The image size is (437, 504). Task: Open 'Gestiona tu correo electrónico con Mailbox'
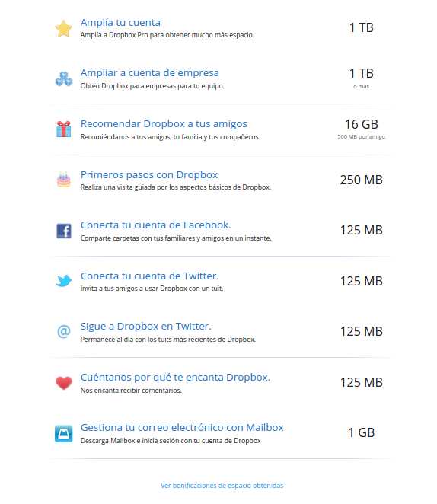click(182, 428)
